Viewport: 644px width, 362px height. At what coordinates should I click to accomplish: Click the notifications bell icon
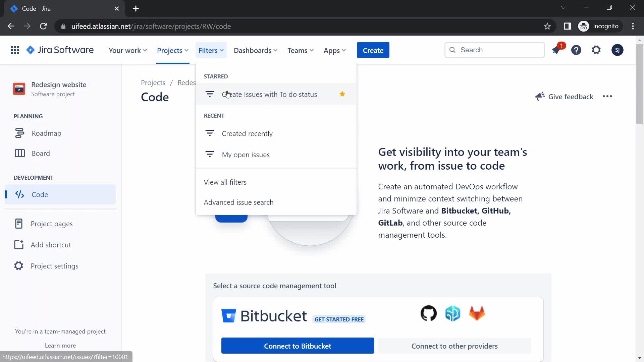point(556,50)
